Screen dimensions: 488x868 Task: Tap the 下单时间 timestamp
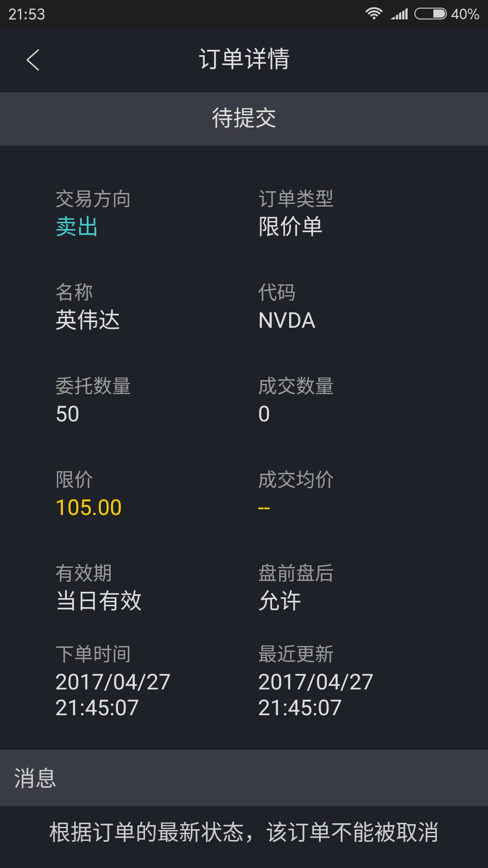pyautogui.click(x=113, y=695)
